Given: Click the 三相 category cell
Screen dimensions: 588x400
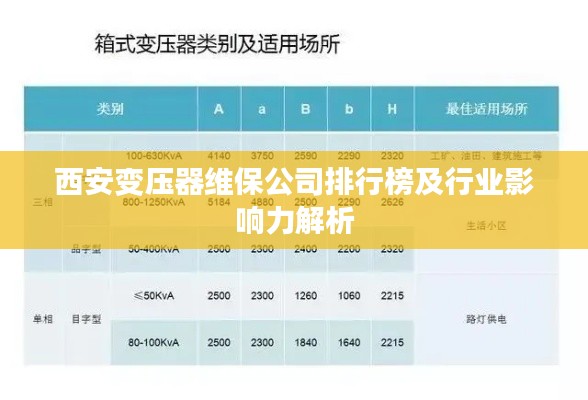Looking at the screenshot, I should [x=43, y=202].
